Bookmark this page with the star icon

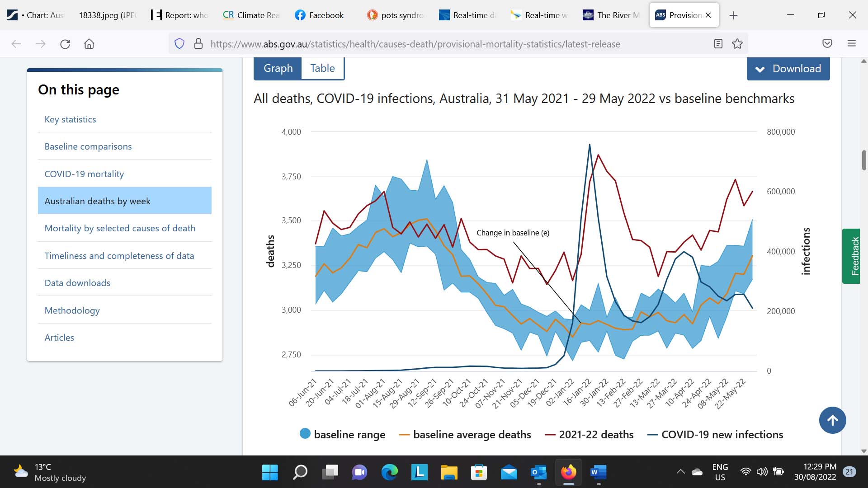(737, 44)
